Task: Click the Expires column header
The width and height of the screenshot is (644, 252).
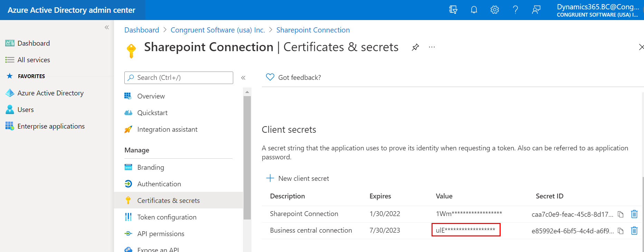Action: click(x=380, y=196)
